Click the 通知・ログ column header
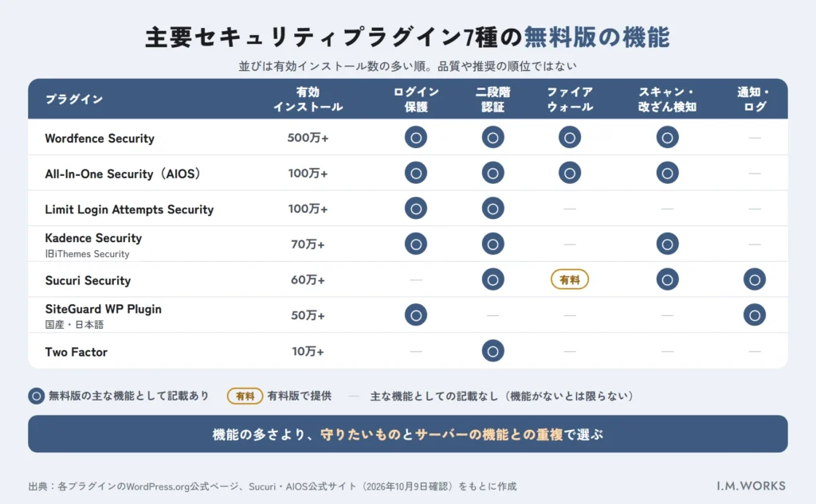 [755, 99]
